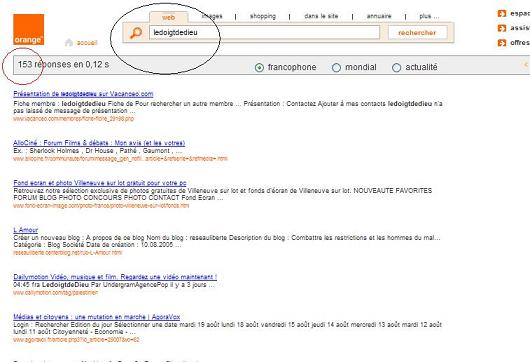
Task: Click the offres link at right
Action: [520, 43]
